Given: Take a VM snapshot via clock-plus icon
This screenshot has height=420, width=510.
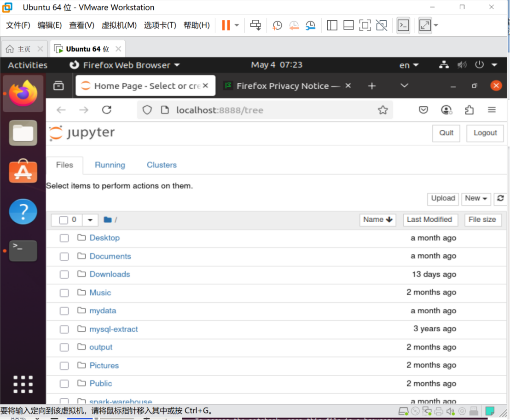Looking at the screenshot, I should tap(277, 25).
